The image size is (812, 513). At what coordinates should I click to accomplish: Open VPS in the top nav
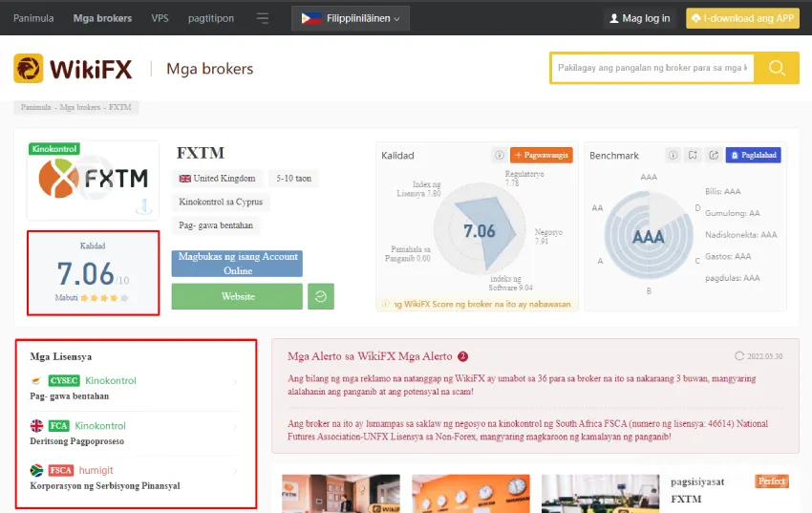click(160, 18)
